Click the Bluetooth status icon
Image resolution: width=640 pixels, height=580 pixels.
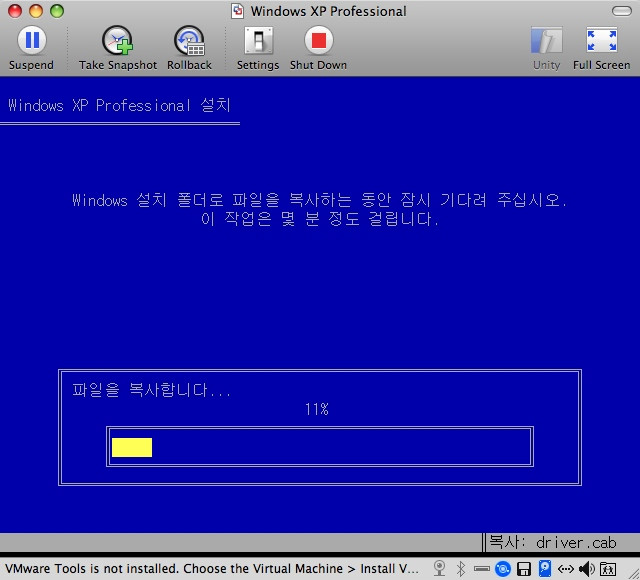(461, 568)
